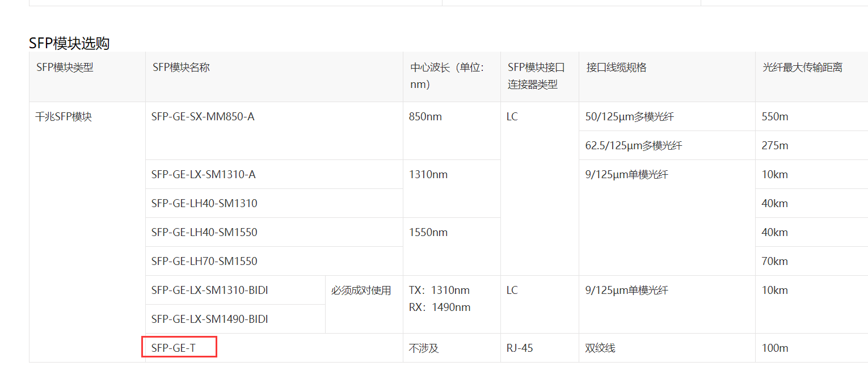The image size is (868, 383).
Task: Click the SFP-GE-LH40-SM1550 module entry
Action: [x=204, y=232]
